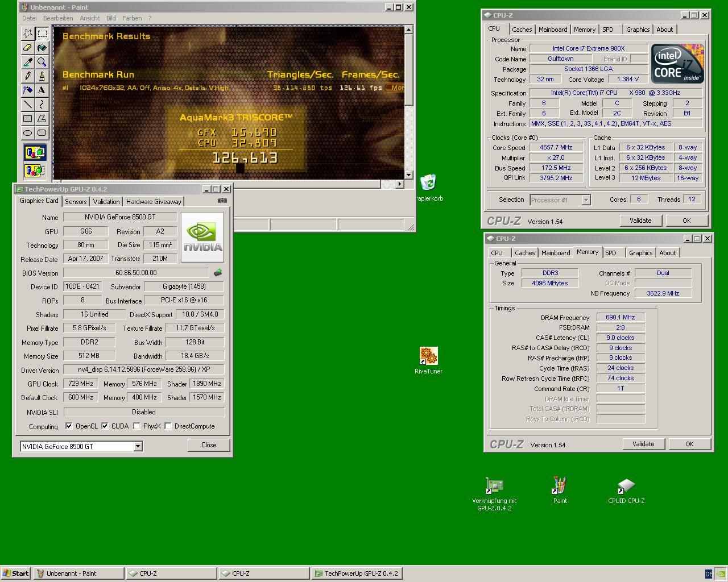Switch to SPD tab in bottom CPU-Z window
This screenshot has height=582, width=728.
tap(611, 253)
